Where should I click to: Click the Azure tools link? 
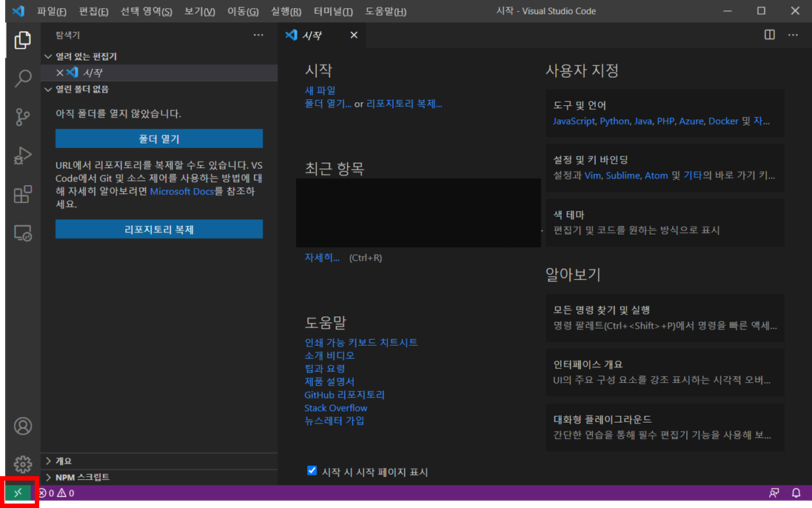pos(691,121)
